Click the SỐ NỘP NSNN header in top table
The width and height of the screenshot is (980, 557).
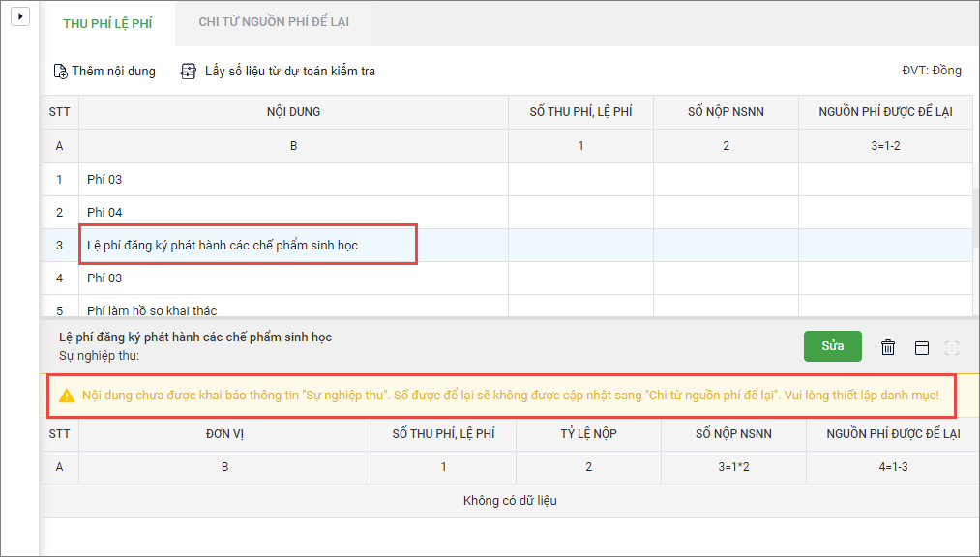(x=726, y=112)
